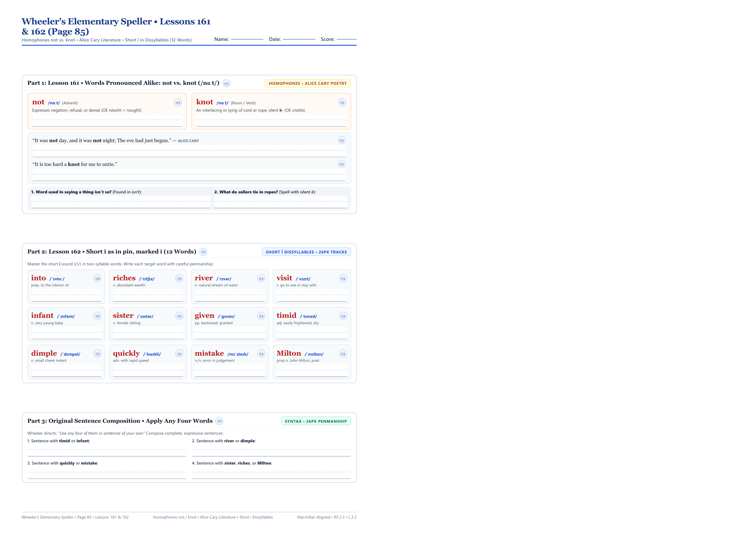Play pronunciation of 'mistake'

click(x=261, y=354)
